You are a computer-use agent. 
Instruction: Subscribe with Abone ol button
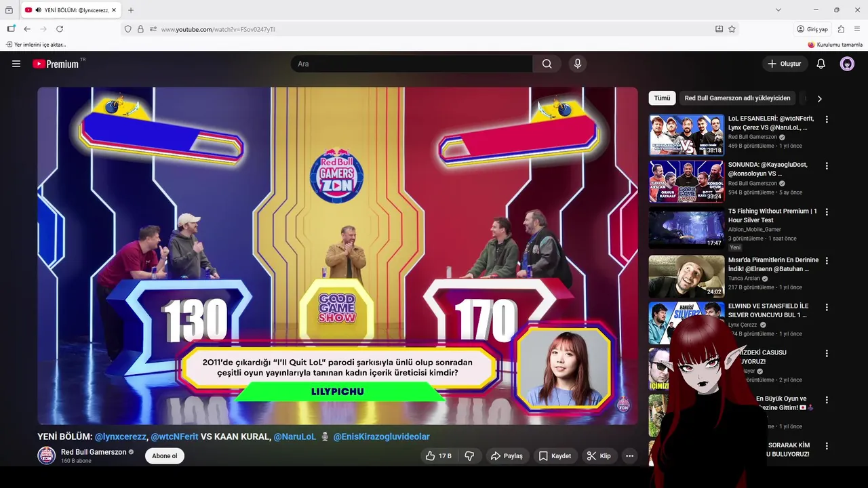point(165,456)
